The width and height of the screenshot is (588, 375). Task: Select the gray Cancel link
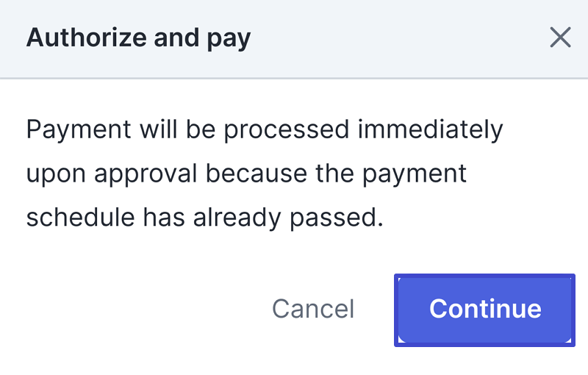coord(313,310)
